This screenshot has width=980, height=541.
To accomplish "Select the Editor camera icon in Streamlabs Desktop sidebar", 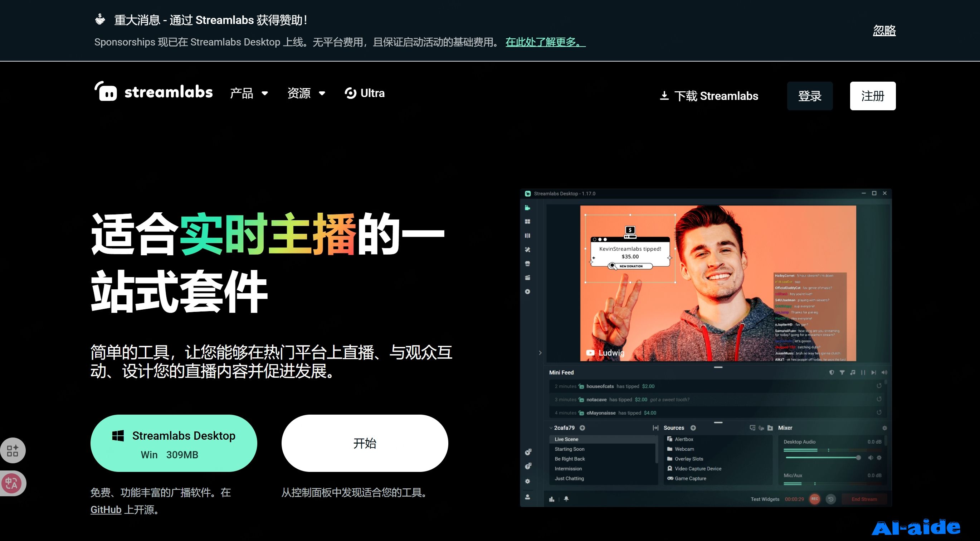I will tap(527, 208).
